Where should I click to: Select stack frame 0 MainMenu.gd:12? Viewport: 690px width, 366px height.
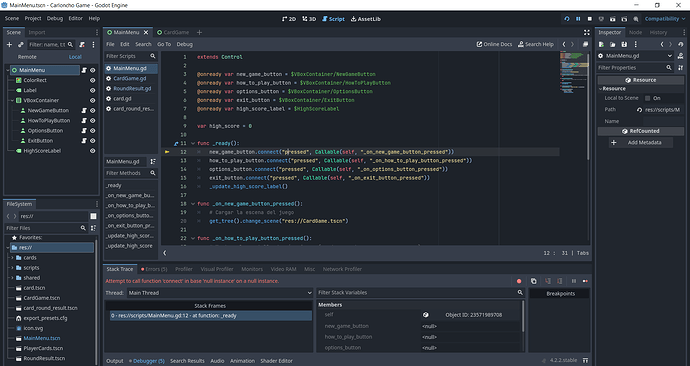(x=210, y=316)
